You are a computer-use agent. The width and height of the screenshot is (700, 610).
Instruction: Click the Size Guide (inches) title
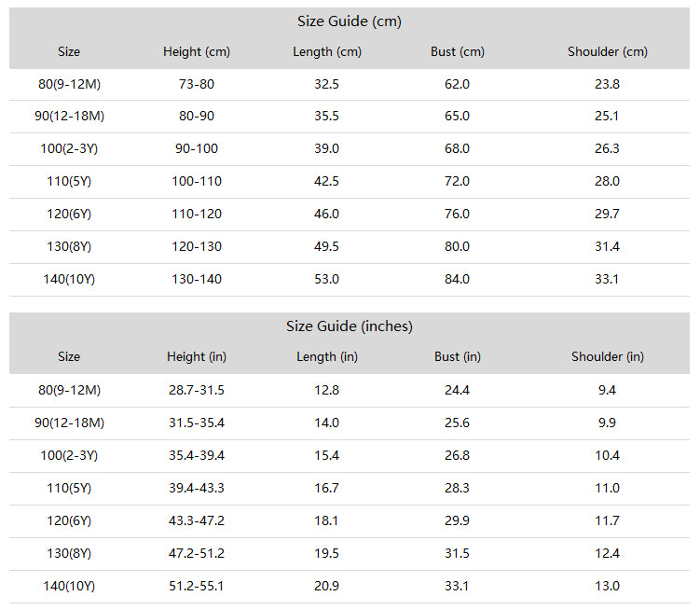coord(350,326)
